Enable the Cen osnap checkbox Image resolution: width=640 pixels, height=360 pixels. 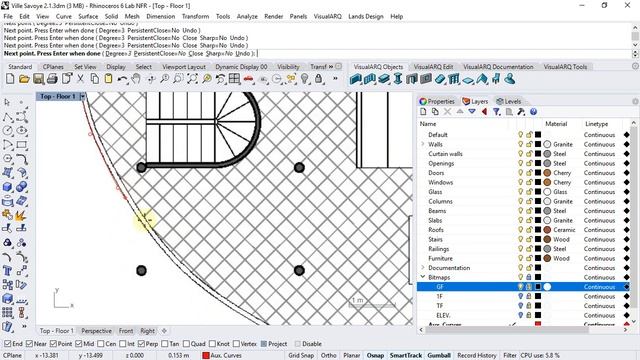pyautogui.click(x=101, y=344)
